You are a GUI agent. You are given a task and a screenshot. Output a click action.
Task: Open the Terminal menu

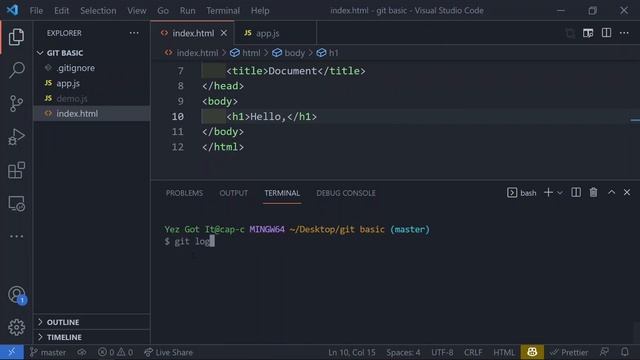[x=223, y=11]
